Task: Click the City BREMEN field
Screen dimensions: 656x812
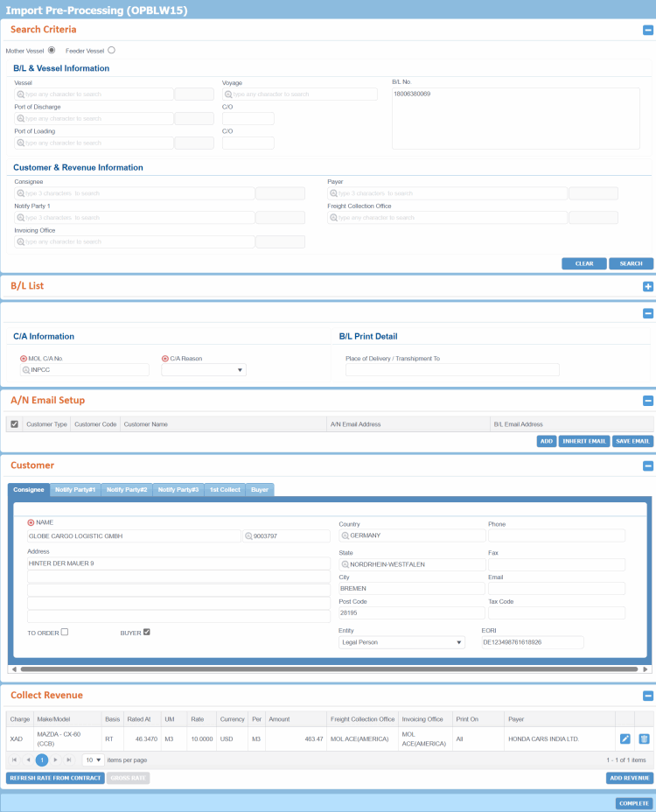Action: click(412, 588)
